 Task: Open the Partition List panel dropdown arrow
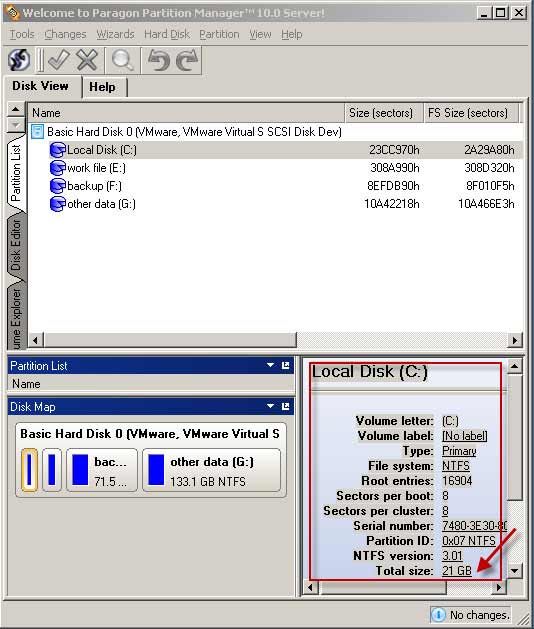tap(270, 365)
